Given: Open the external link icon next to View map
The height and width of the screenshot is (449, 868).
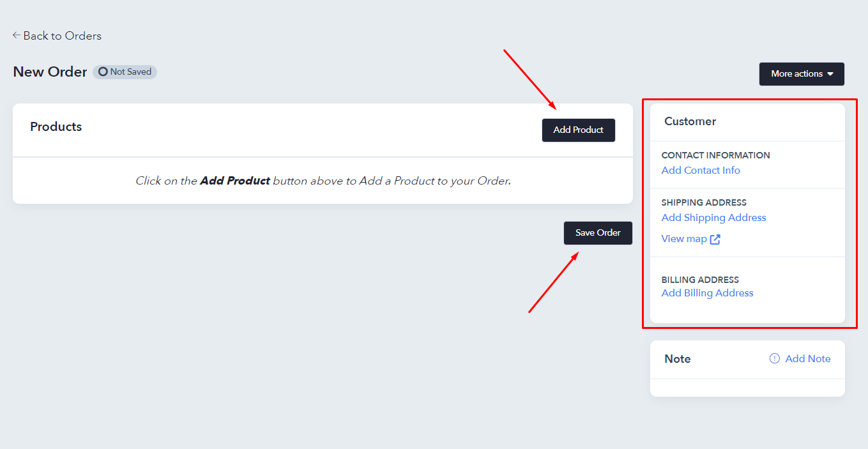Looking at the screenshot, I should click(x=715, y=239).
